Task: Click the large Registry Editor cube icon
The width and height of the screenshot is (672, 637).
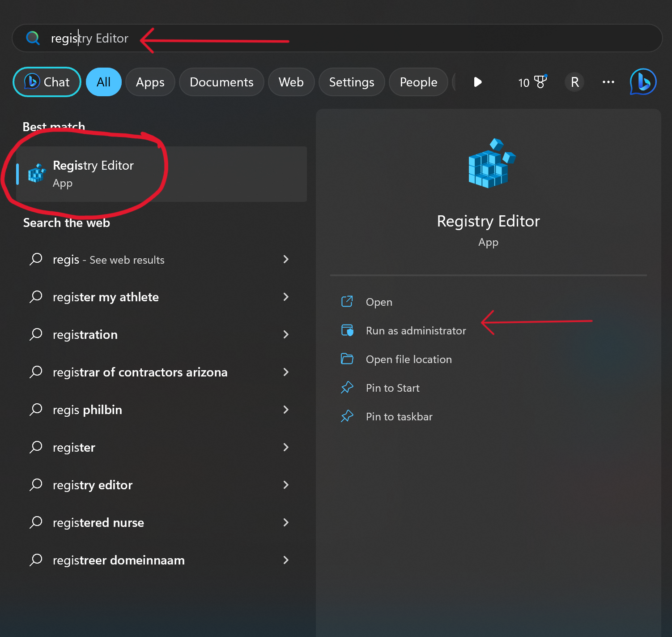Action: (x=491, y=163)
